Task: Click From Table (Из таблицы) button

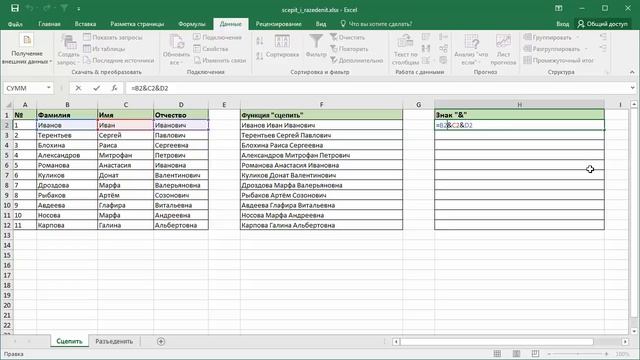Action: click(x=104, y=49)
